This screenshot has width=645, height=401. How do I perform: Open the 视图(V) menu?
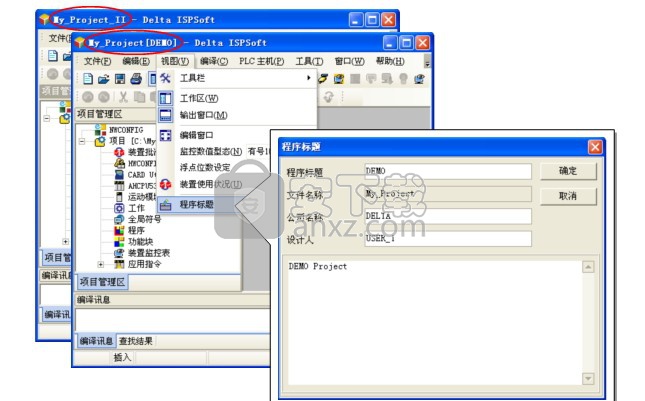pos(175,61)
